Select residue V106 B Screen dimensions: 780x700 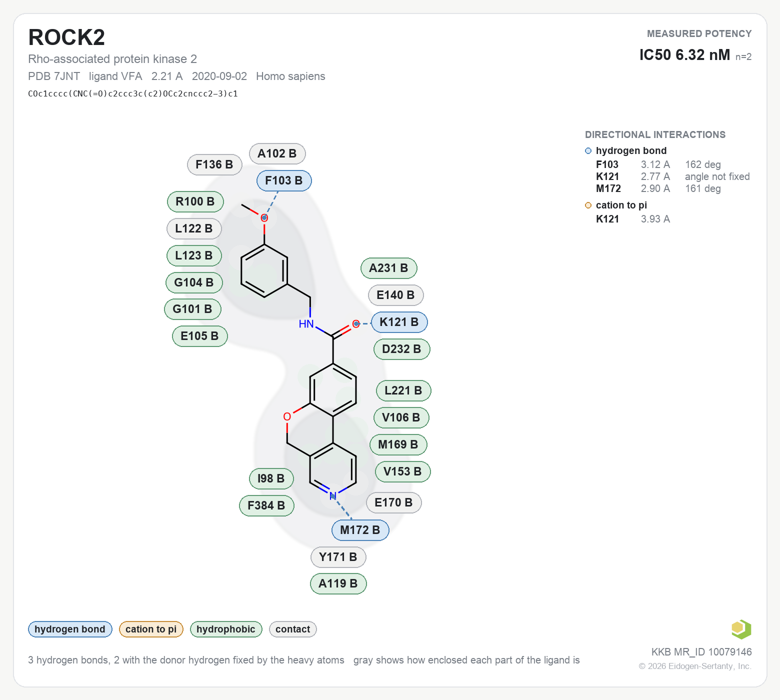click(x=401, y=417)
